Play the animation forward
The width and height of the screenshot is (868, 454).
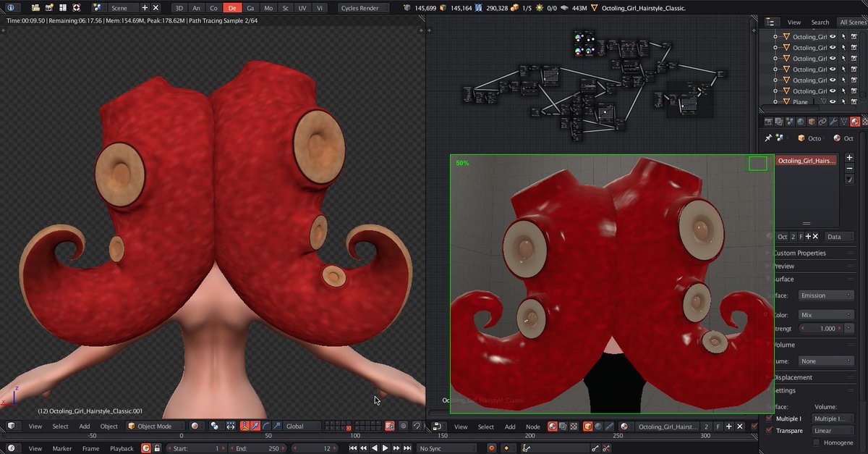pos(385,448)
